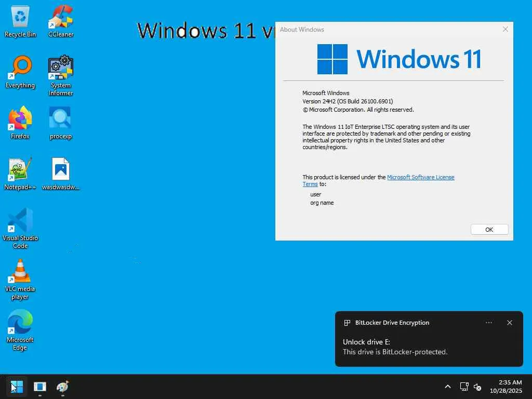The height and width of the screenshot is (399, 532).
Task: Select the System Informer shortcut
Action: tap(61, 75)
